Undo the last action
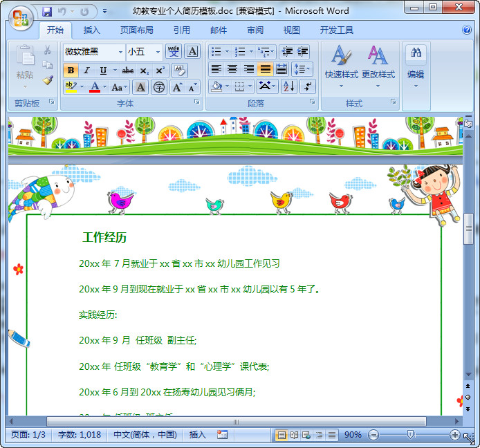Image resolution: width=480 pixels, height=448 pixels. tap(62, 12)
